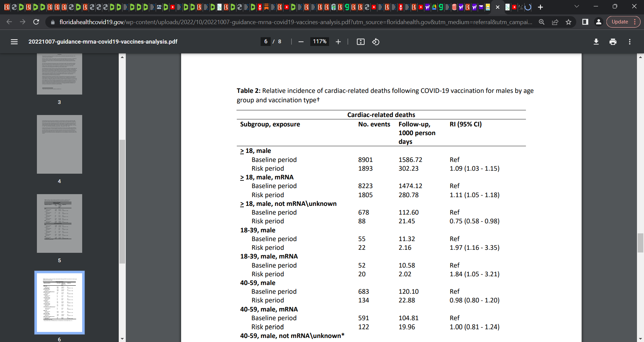Zoom in with the plus icon
Screen dimensions: 644x342
pos(338,42)
